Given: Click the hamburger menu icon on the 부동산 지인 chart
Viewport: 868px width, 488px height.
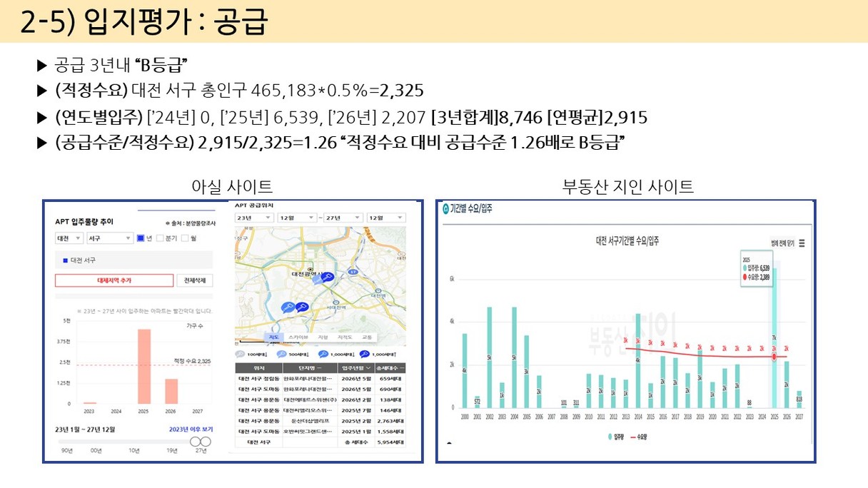Looking at the screenshot, I should tap(802, 243).
